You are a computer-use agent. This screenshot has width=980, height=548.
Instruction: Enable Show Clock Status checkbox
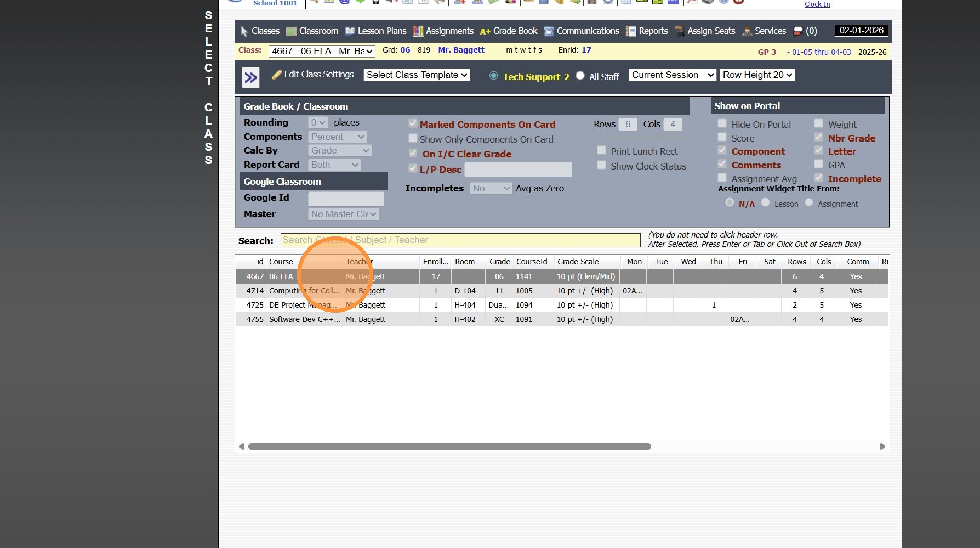(601, 166)
